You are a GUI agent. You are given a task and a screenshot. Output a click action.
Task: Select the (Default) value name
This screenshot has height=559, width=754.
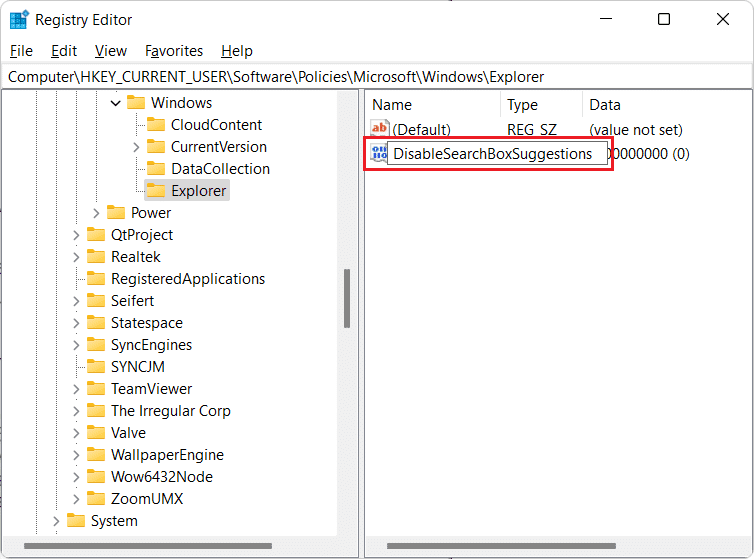coord(422,130)
